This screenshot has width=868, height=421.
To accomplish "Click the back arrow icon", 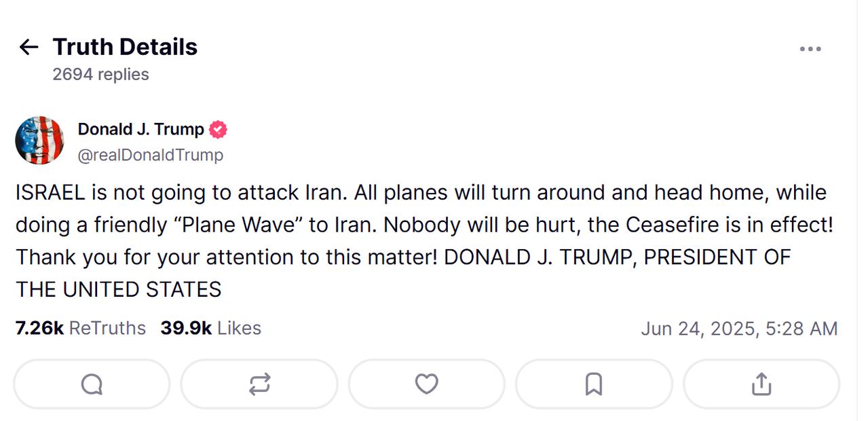I will tap(29, 47).
